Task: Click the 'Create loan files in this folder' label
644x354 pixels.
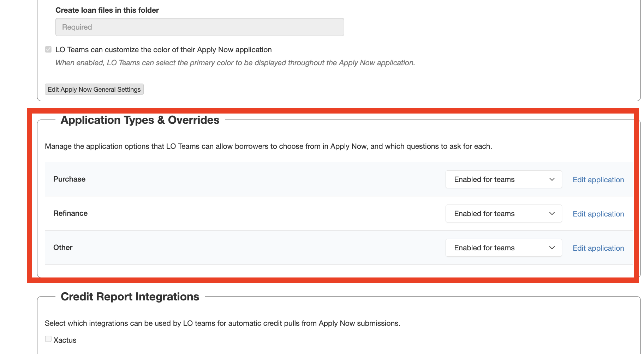Action: pos(107,10)
